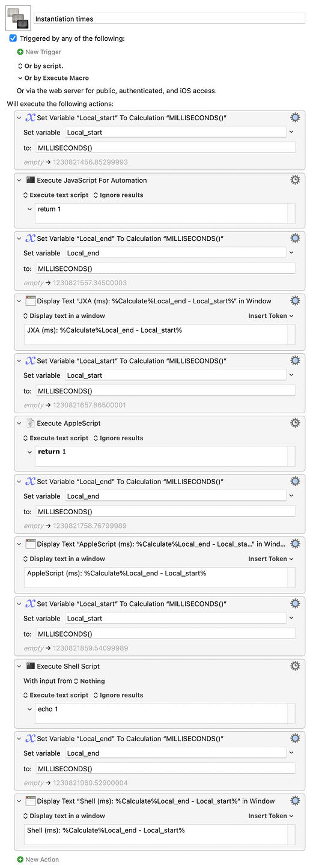The image size is (310, 868).
Task: Open gear menu of Execute Shell Script action
Action: 295,666
